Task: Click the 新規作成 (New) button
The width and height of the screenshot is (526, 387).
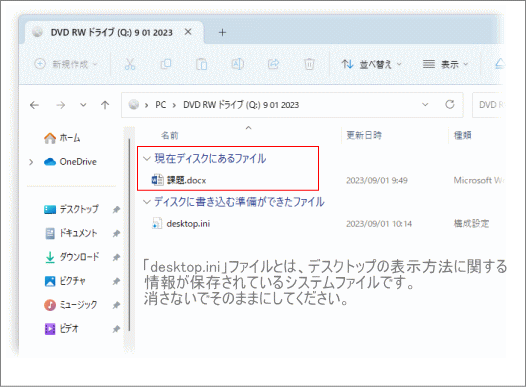Action: tap(66, 64)
